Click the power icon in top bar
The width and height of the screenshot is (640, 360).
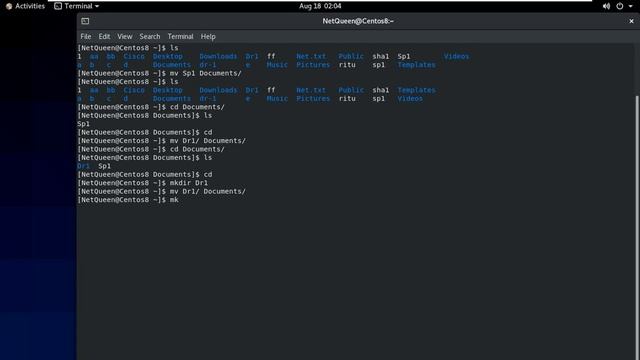pyautogui.click(x=620, y=6)
